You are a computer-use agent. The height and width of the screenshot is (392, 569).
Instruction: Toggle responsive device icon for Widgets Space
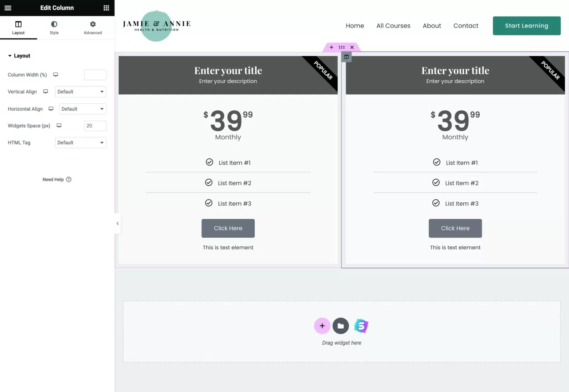tap(59, 125)
